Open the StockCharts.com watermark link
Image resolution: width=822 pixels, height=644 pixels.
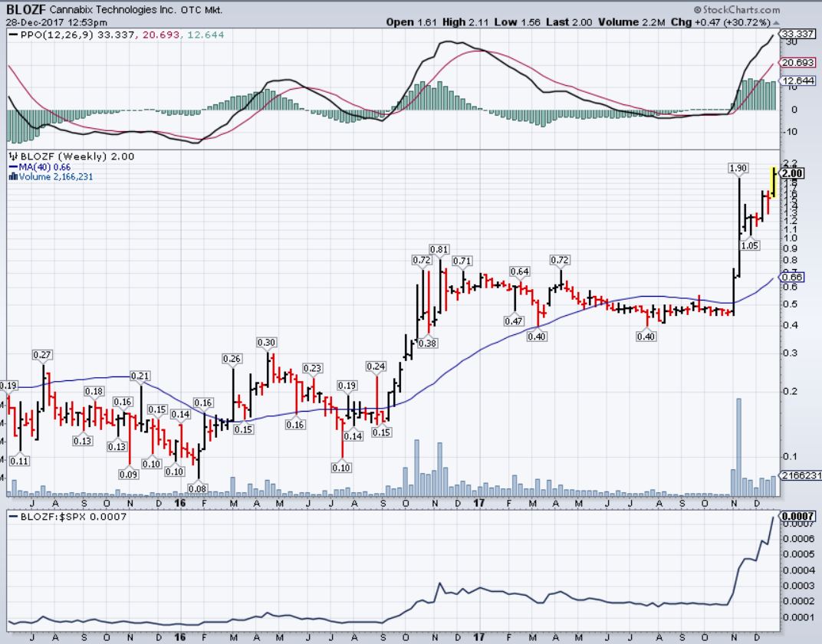[x=736, y=10]
